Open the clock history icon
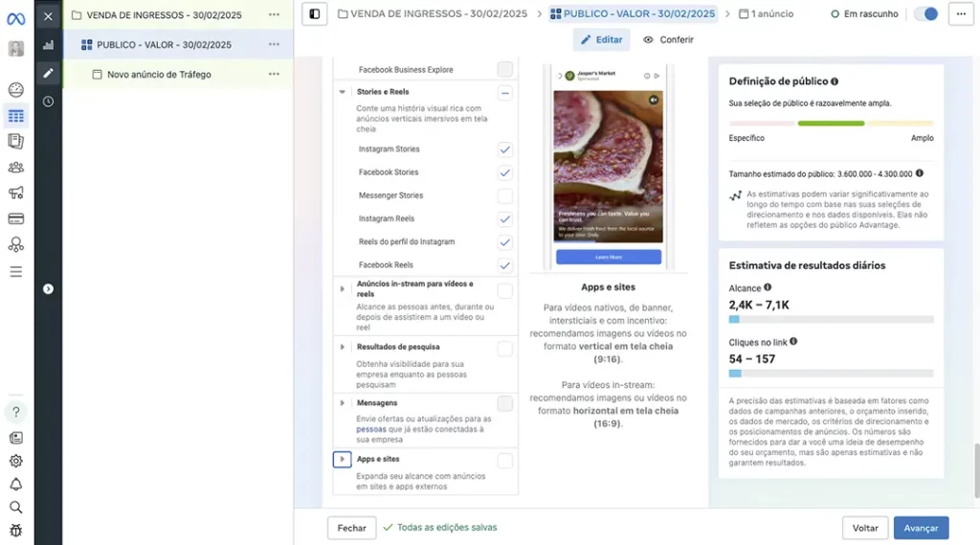Image resolution: width=980 pixels, height=545 pixels. click(48, 102)
